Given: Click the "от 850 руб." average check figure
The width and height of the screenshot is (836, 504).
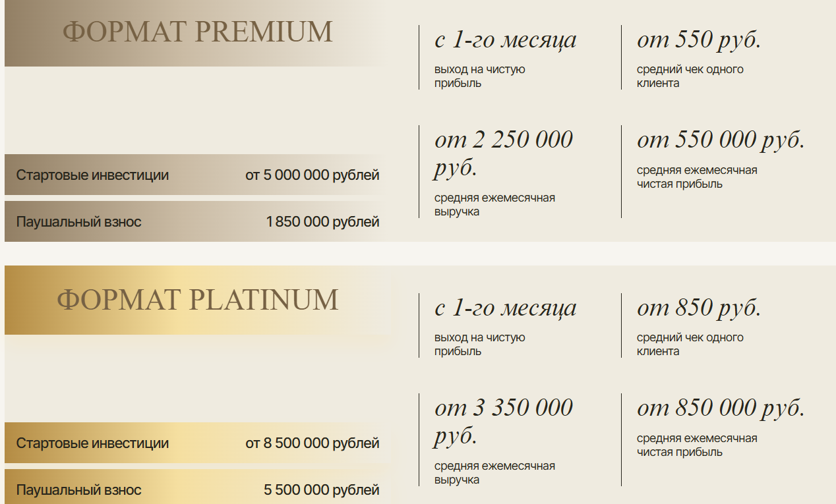Looking at the screenshot, I should 699,308.
